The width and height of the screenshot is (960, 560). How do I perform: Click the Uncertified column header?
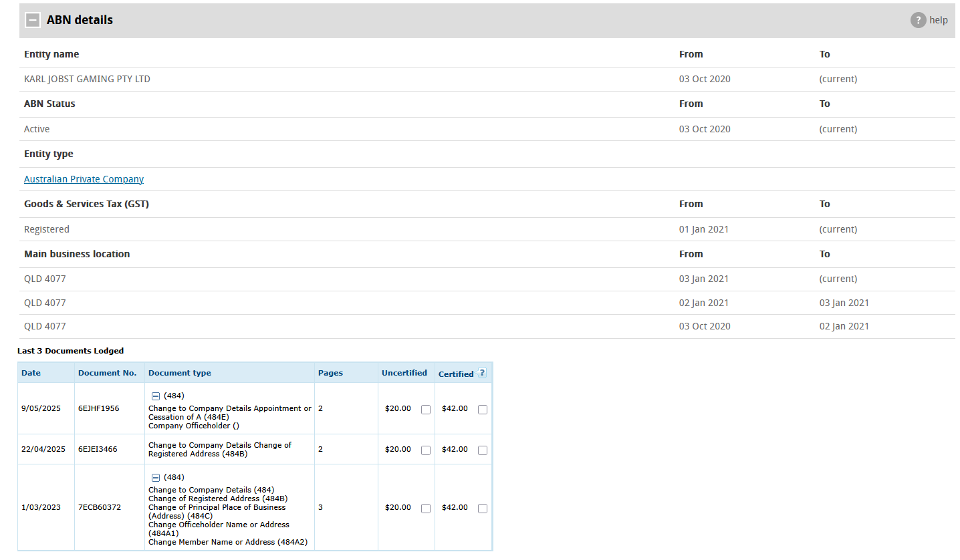(x=404, y=373)
